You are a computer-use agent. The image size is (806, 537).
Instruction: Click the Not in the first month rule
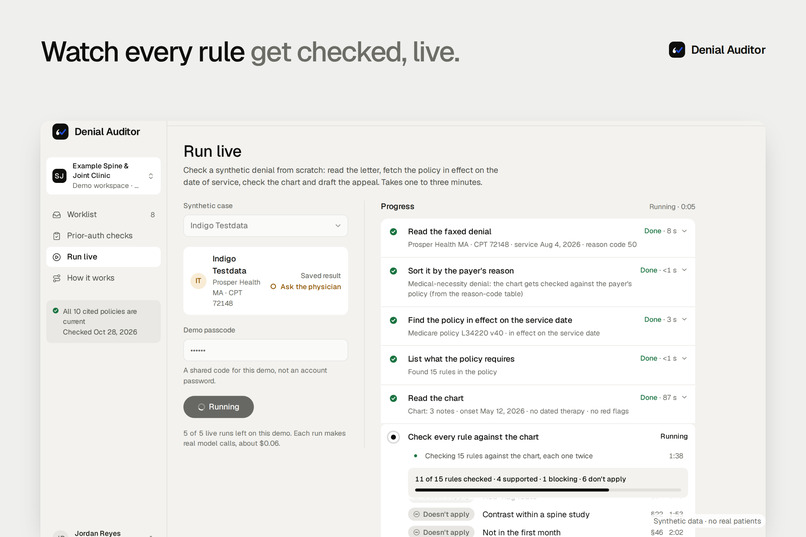[x=522, y=532]
